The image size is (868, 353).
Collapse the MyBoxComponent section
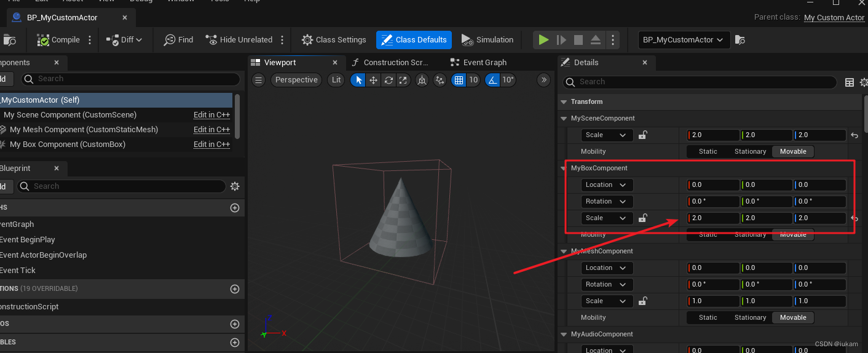(x=564, y=168)
